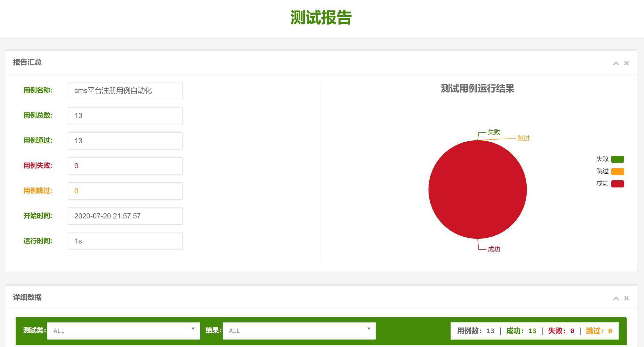Click the 运行时间 field showing 1s
This screenshot has width=644, height=347.
pyautogui.click(x=125, y=241)
